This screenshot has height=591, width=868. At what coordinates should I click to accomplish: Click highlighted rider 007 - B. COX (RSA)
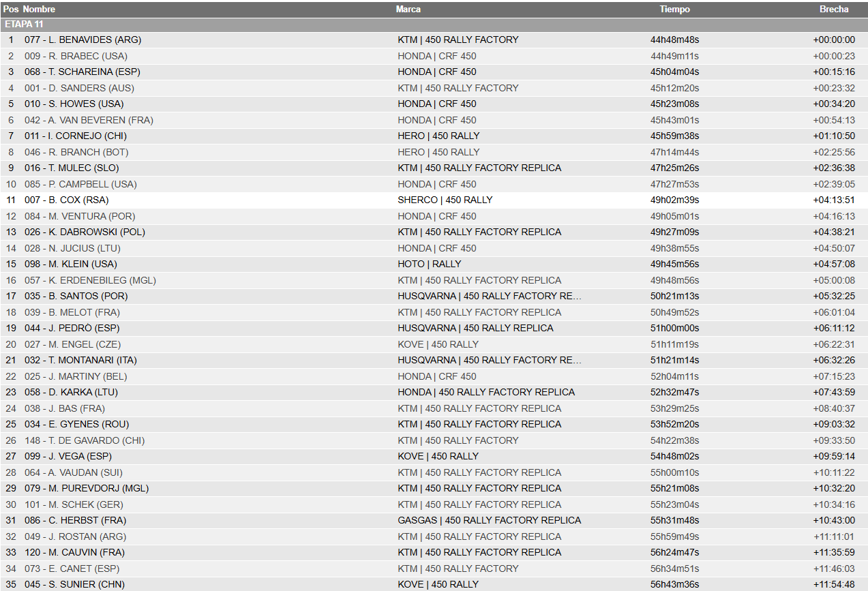(x=67, y=200)
